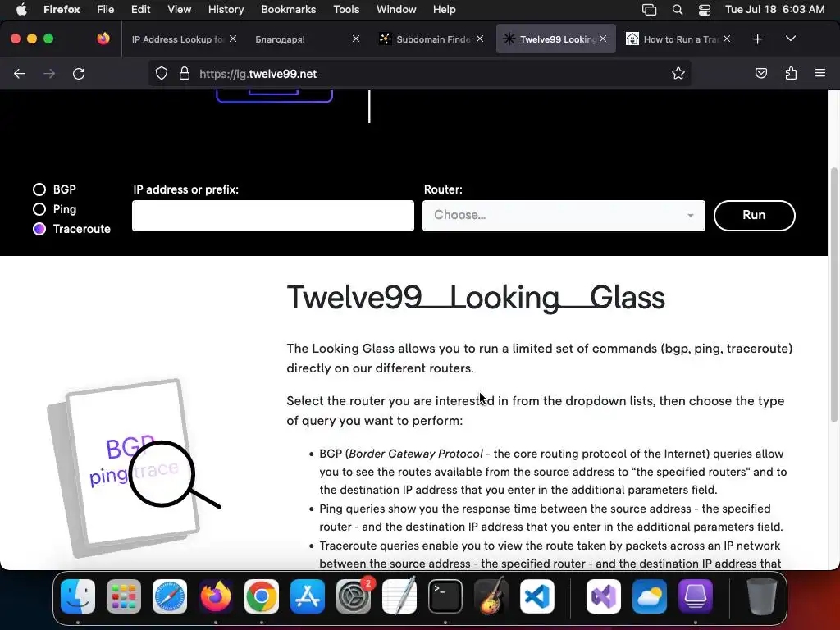This screenshot has height=630, width=840.
Task: Open Terminal from the Dock
Action: (445, 596)
